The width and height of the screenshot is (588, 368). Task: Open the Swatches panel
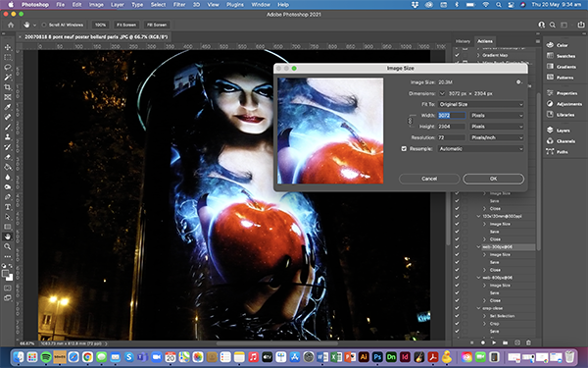561,56
